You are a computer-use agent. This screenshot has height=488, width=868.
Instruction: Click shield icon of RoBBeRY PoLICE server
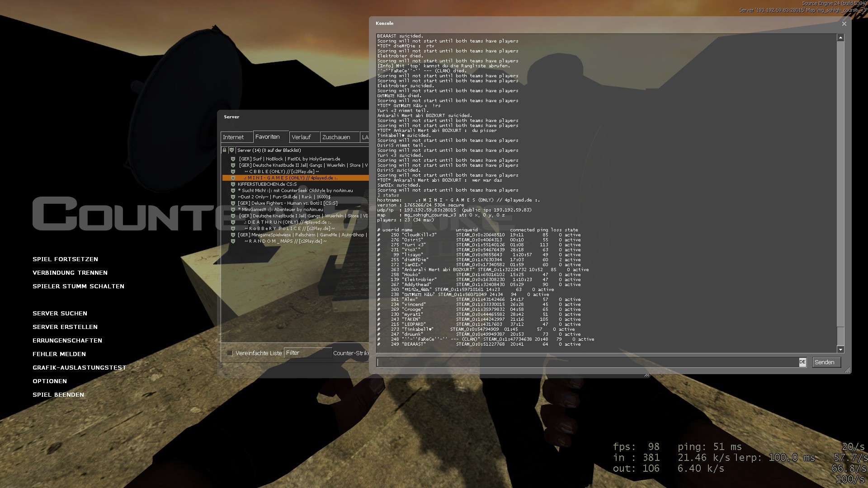(233, 229)
